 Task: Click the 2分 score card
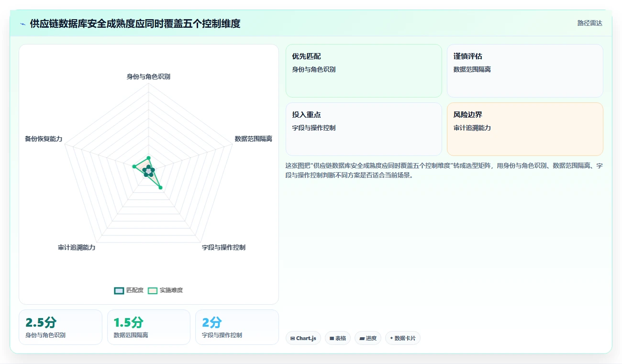coord(237,327)
